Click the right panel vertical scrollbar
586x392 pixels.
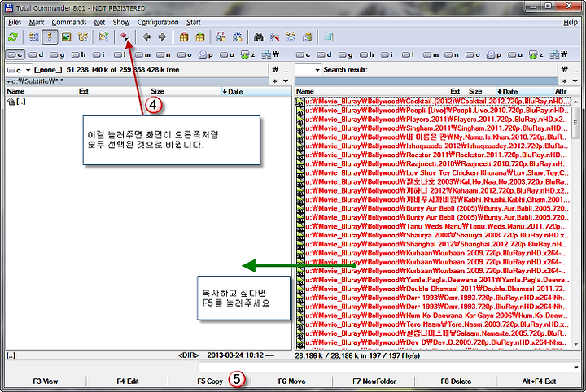(x=575, y=223)
